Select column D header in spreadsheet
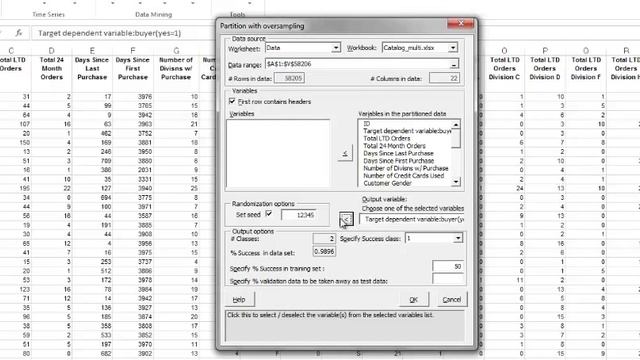Image resolution: width=640 pixels, height=360 pixels. click(x=51, y=51)
